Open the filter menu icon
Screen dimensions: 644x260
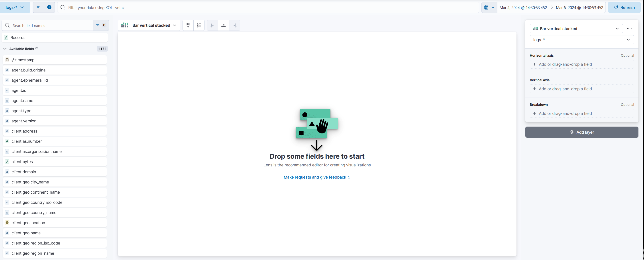point(38,8)
